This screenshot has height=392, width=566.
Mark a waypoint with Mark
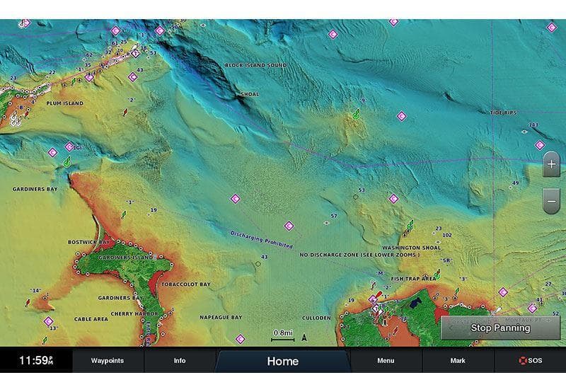[458, 360]
